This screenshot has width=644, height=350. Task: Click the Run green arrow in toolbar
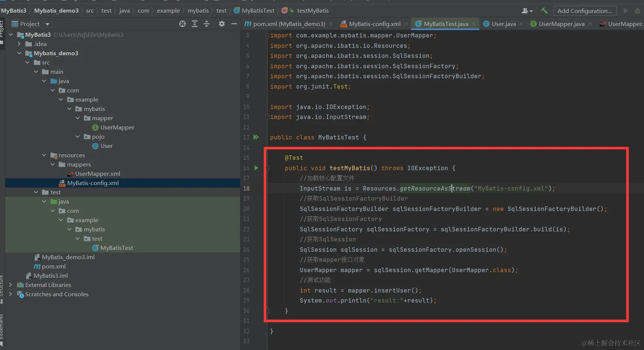click(x=625, y=11)
